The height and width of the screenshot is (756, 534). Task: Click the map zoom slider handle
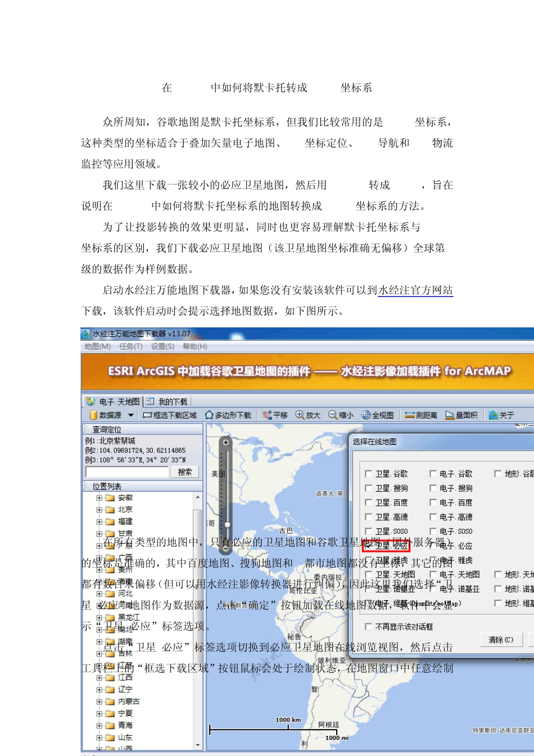[227, 525]
